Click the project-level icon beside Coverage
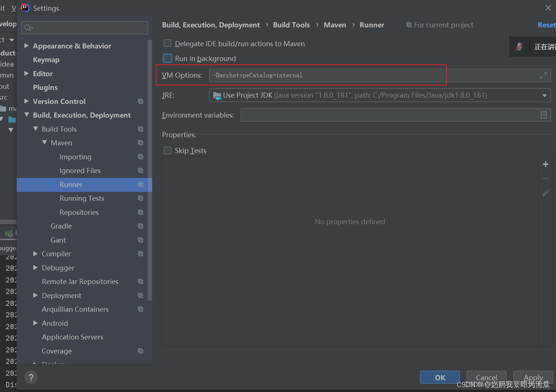The image size is (556, 392). 141,351
